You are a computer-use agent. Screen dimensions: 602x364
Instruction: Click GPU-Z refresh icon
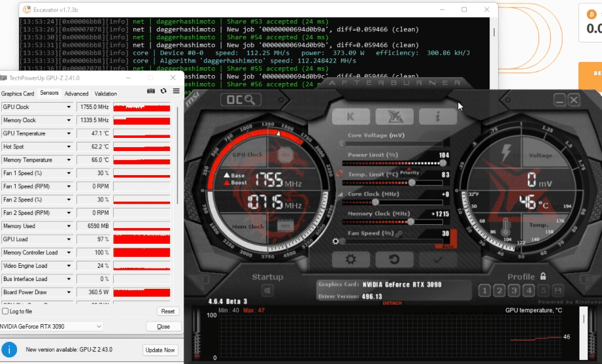pyautogui.click(x=163, y=91)
